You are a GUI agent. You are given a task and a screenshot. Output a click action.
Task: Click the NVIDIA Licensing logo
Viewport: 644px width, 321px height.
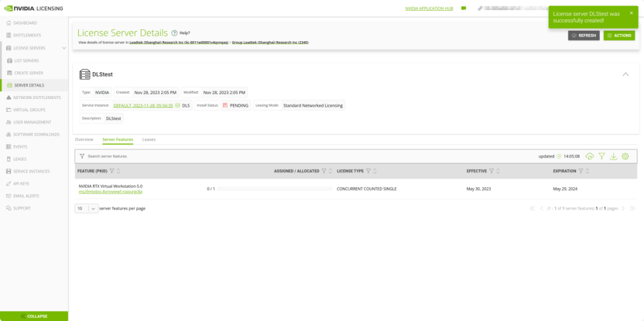(33, 8)
